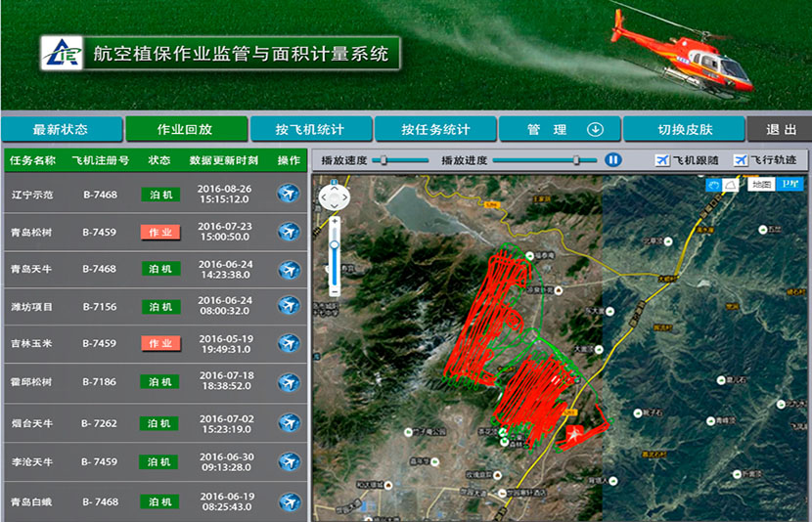Click the plane icon for 辽宁示范 row
This screenshot has width=812, height=522.
click(289, 194)
